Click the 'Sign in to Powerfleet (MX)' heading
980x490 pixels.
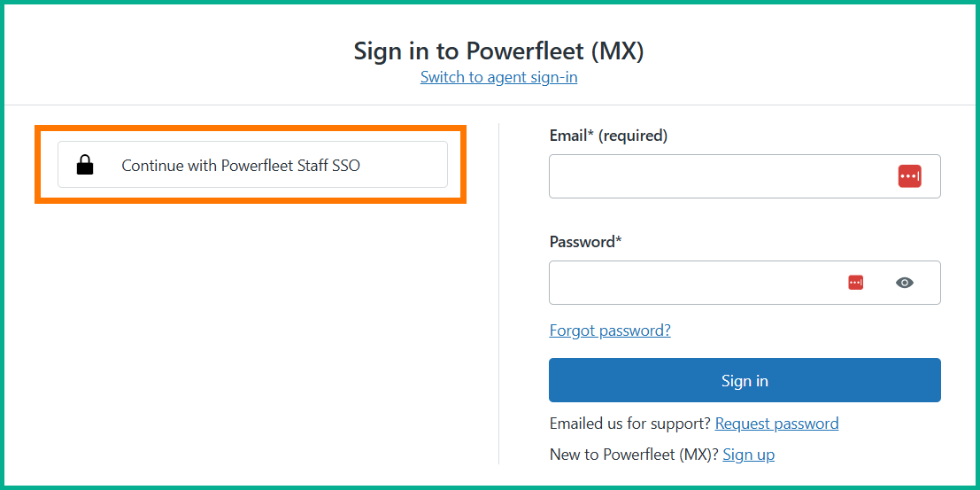(x=498, y=51)
